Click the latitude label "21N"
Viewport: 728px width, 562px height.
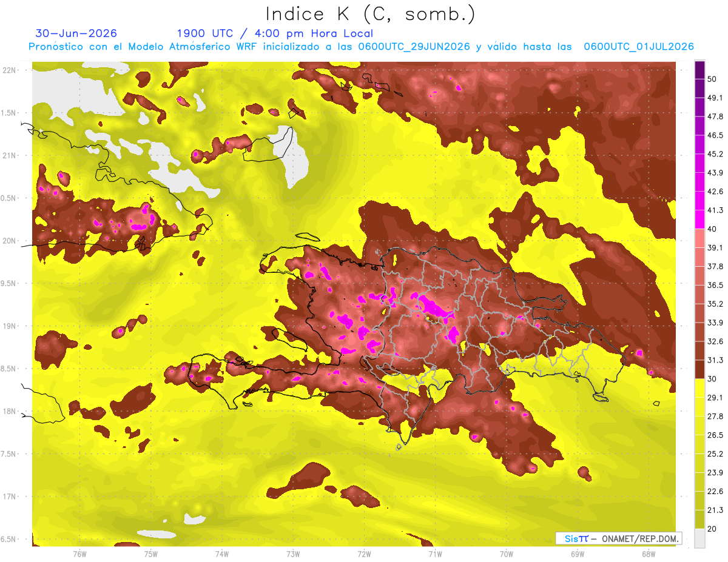click(8, 155)
